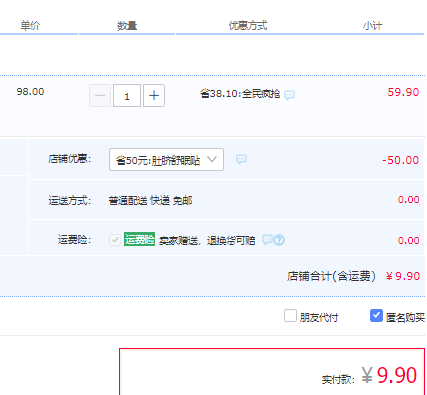Click the discount text 省38.10:全民疯抢
Viewport: 427px width, 395px height.
click(240, 94)
